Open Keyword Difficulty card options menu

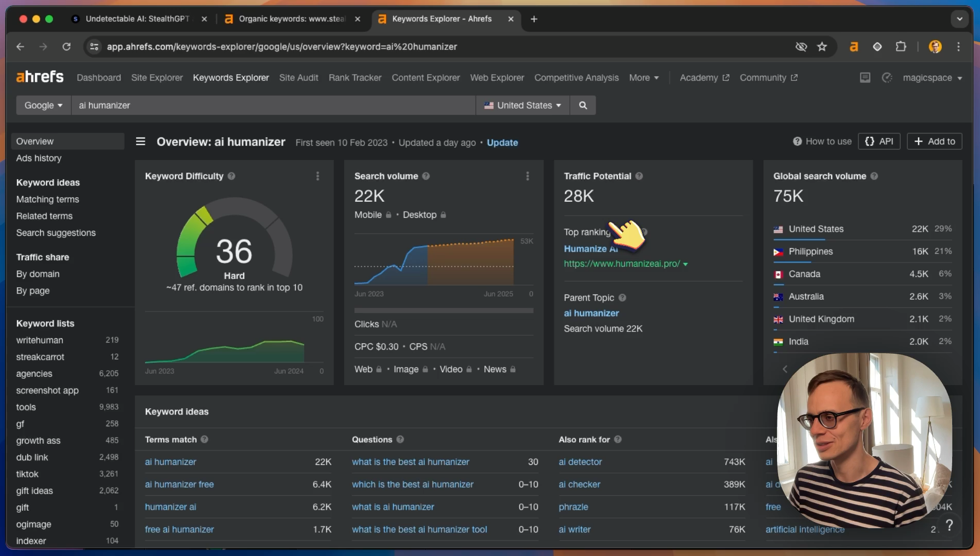[317, 176]
